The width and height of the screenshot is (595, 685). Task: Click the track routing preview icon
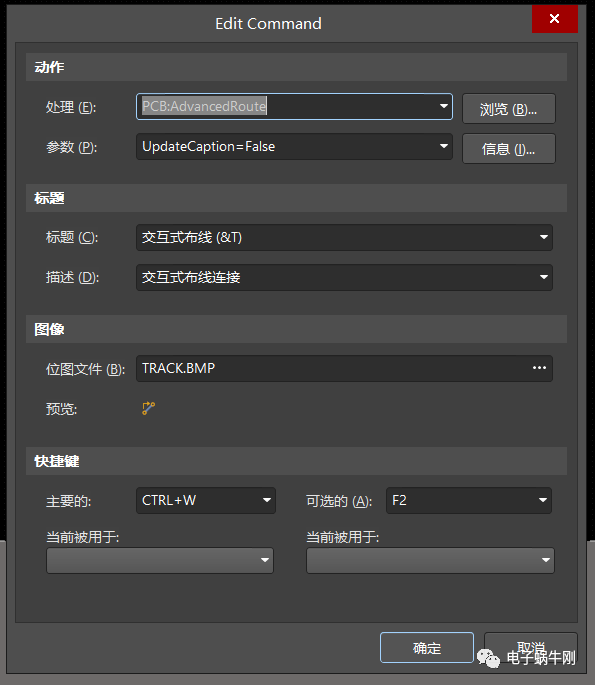[x=149, y=408]
